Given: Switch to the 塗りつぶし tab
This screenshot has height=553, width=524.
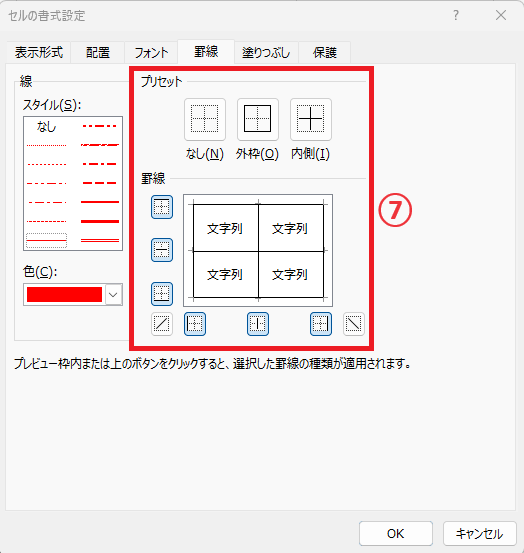Looking at the screenshot, I should pyautogui.click(x=266, y=53).
